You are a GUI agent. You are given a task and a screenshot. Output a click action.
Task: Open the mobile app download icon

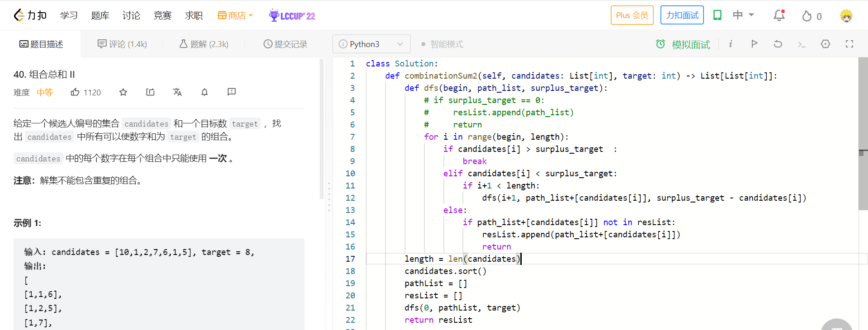point(717,15)
